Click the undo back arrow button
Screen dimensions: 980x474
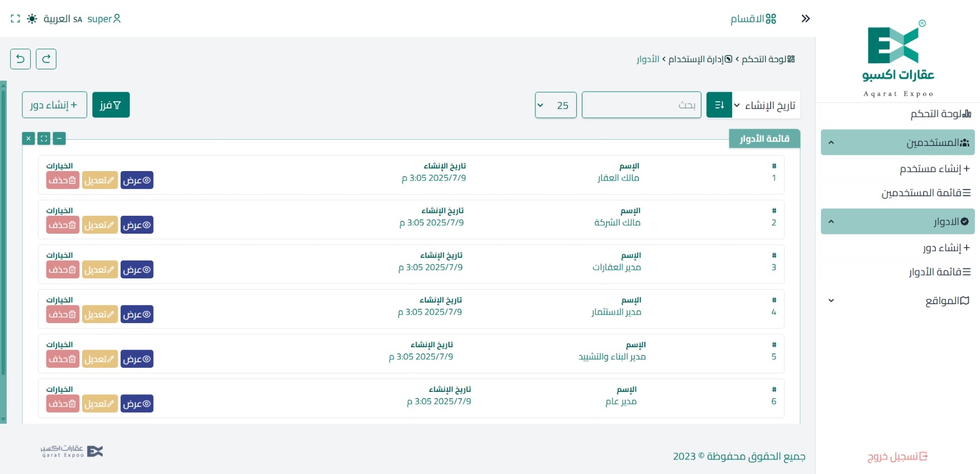(x=21, y=59)
